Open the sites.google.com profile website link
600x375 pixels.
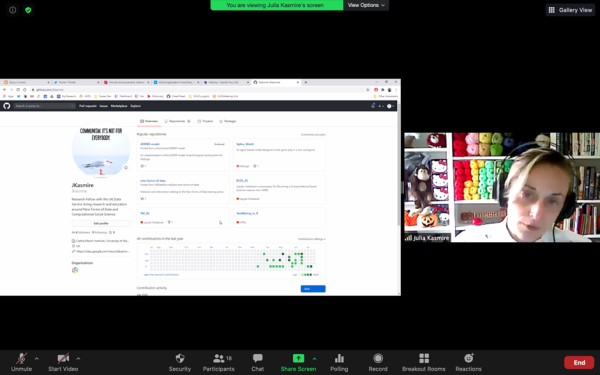coord(103,251)
